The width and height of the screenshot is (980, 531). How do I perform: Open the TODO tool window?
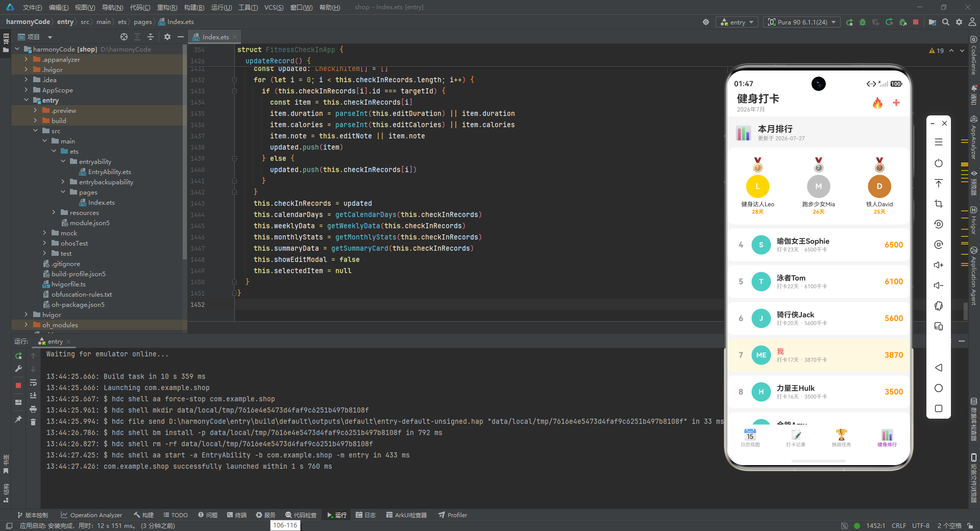(x=175, y=515)
